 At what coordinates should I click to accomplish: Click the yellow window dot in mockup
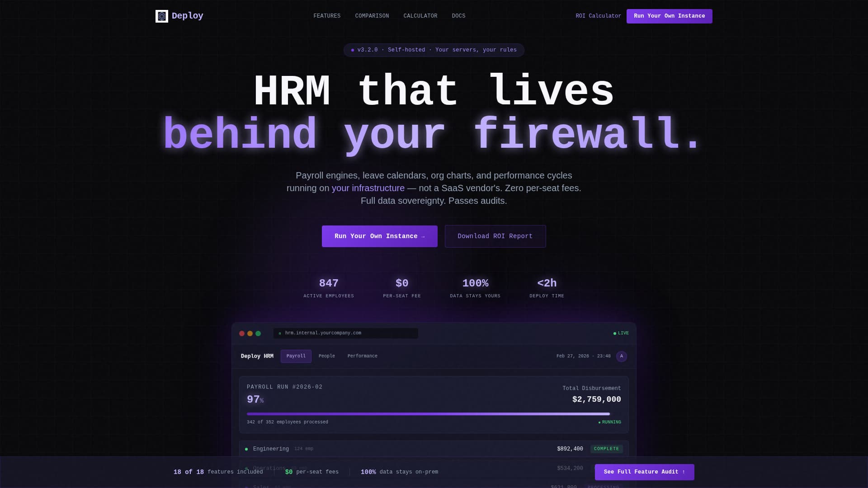(250, 333)
